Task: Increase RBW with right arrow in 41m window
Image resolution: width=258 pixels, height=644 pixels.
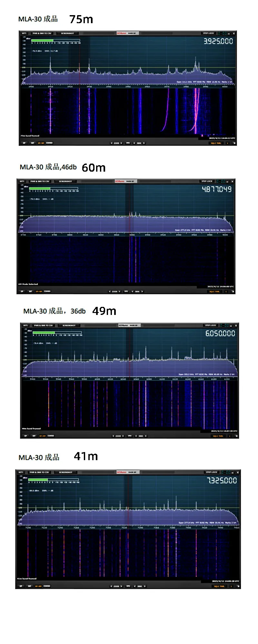Action: tap(144, 586)
